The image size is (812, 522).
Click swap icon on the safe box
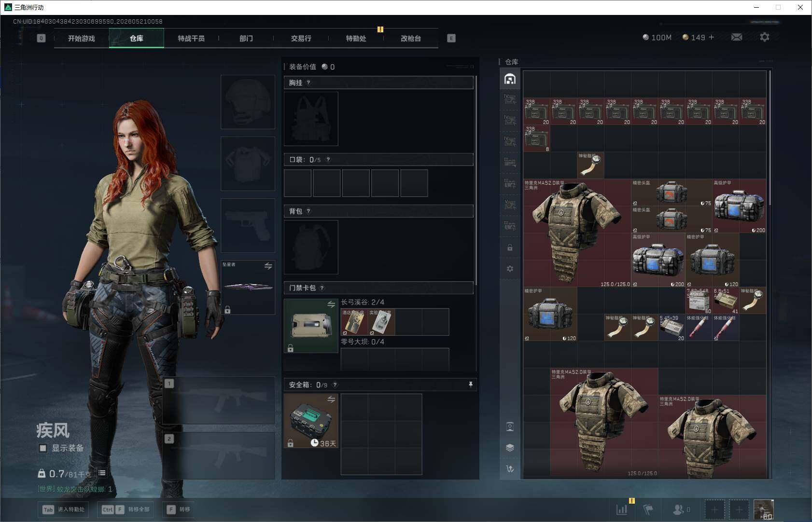coord(331,399)
